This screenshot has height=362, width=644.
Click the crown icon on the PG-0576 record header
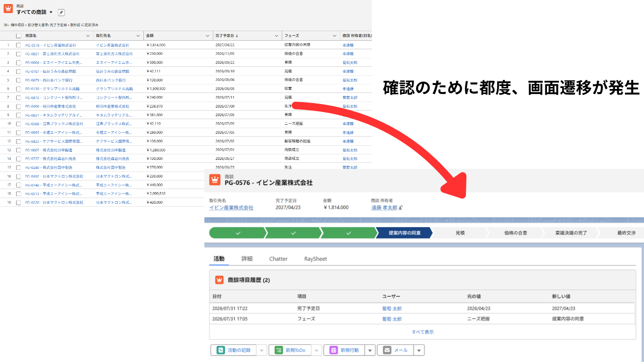tap(215, 179)
